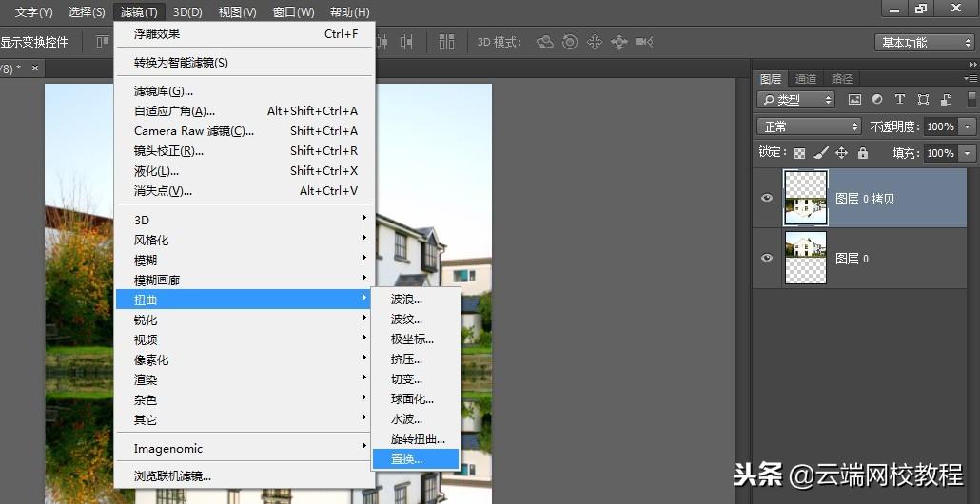
Task: Switch to the 路径 tab
Action: point(842,79)
